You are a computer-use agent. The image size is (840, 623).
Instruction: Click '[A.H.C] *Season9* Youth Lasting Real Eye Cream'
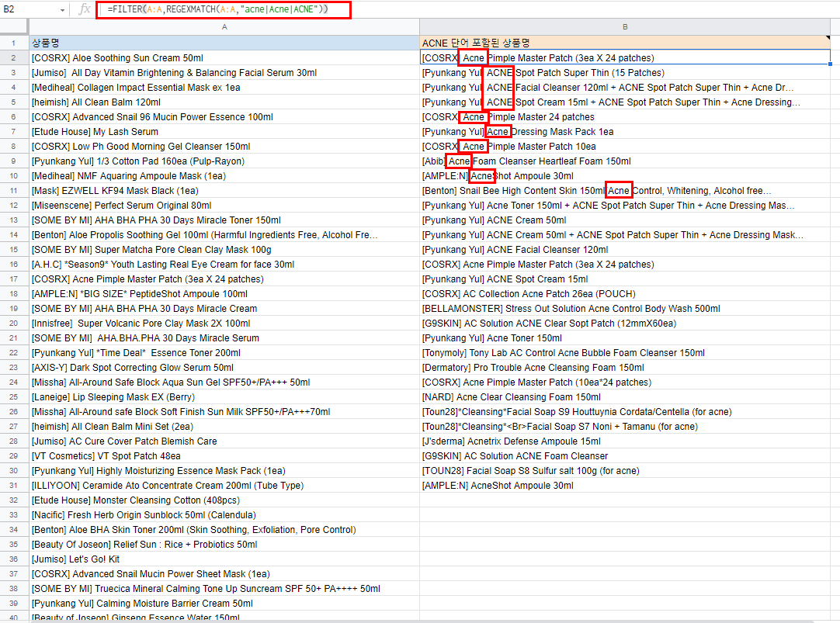(x=224, y=265)
